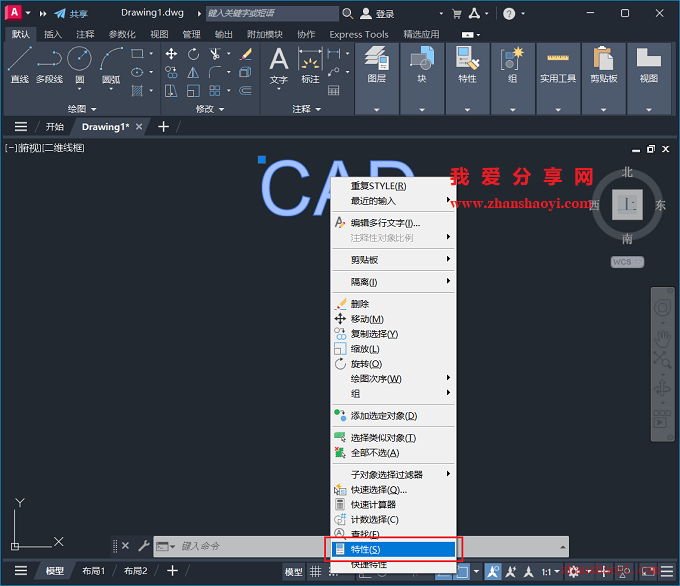This screenshot has width=680, height=586.
Task: Open the Clipboard (剪贴板) submenu
Action: (x=393, y=259)
